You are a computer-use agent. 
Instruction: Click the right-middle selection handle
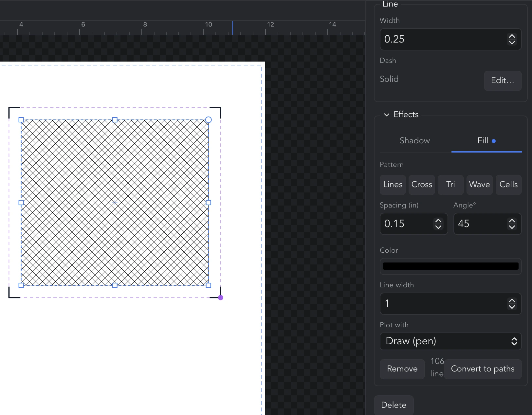(209, 203)
